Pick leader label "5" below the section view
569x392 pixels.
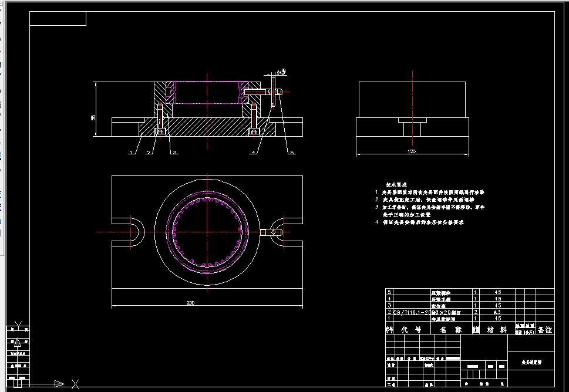point(292,153)
